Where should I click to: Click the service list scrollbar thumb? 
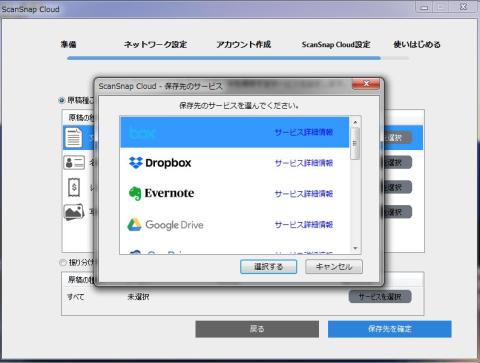click(x=355, y=143)
